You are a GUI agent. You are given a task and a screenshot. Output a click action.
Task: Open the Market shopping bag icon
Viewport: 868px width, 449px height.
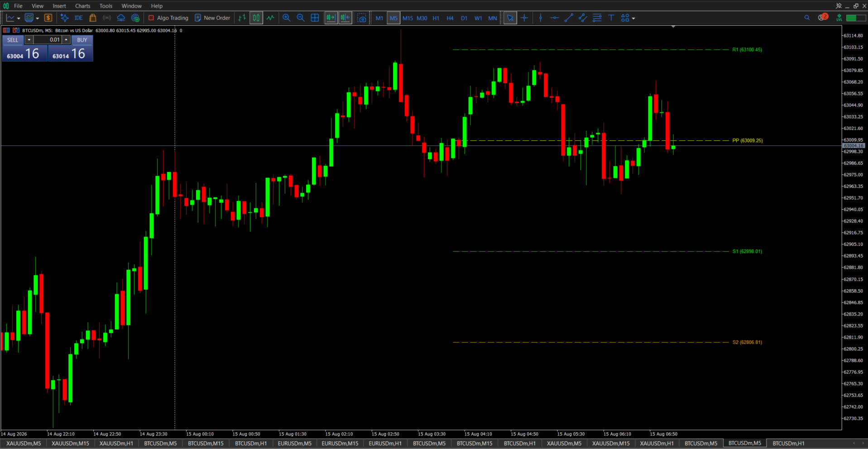point(93,18)
